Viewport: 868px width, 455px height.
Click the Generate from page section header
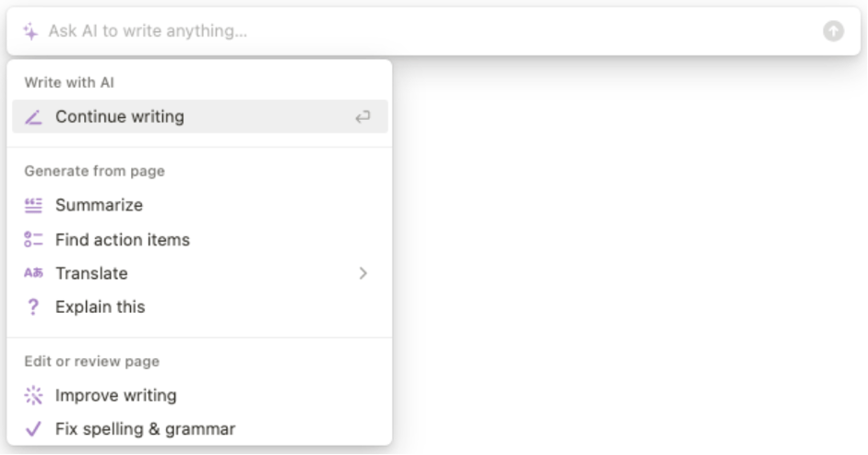point(95,171)
